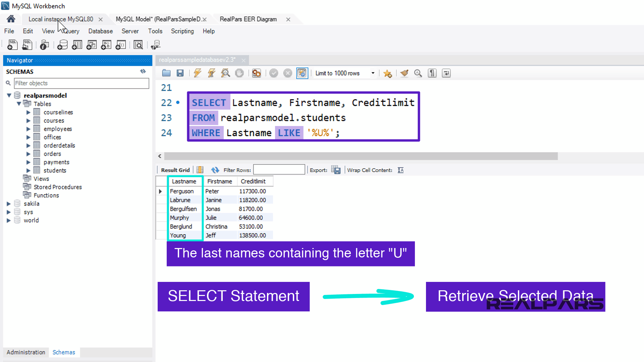
Task: Toggle Wrap Cell Content in result grid
Action: pyautogui.click(x=400, y=170)
